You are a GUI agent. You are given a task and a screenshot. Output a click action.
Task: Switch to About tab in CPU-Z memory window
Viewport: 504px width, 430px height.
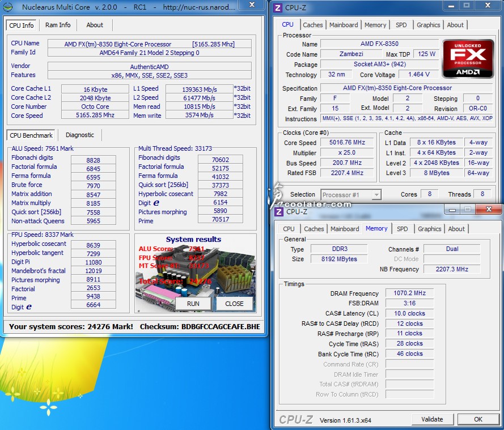coord(456,229)
